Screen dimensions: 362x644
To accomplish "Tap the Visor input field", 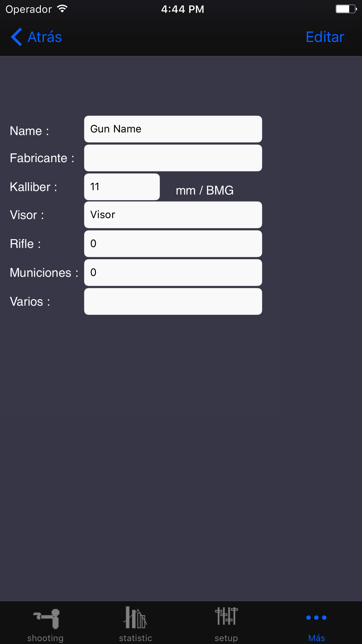I will [173, 215].
